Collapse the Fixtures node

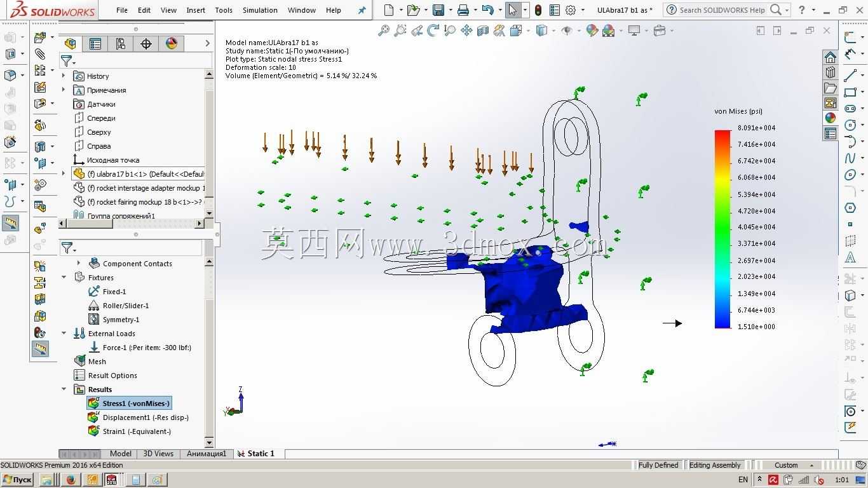(64, 277)
